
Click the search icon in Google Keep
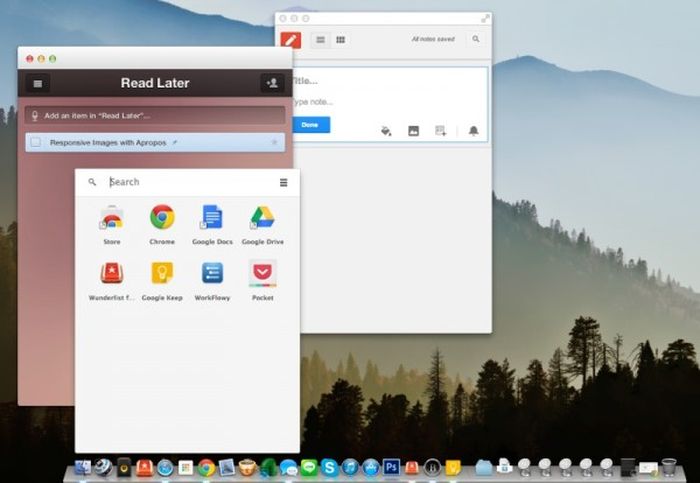476,39
